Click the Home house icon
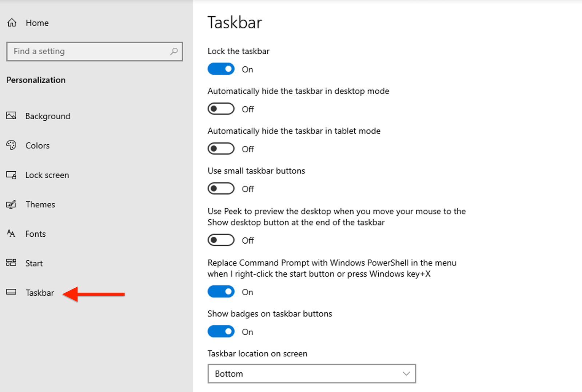 12,22
